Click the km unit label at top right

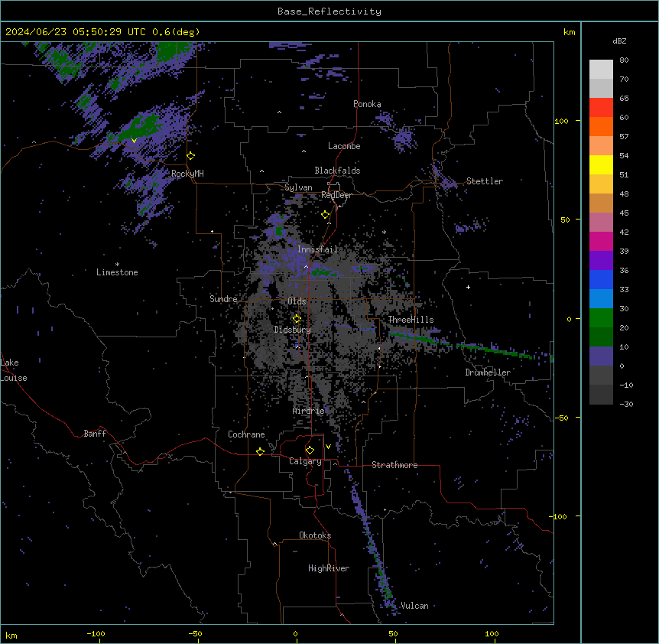[569, 32]
